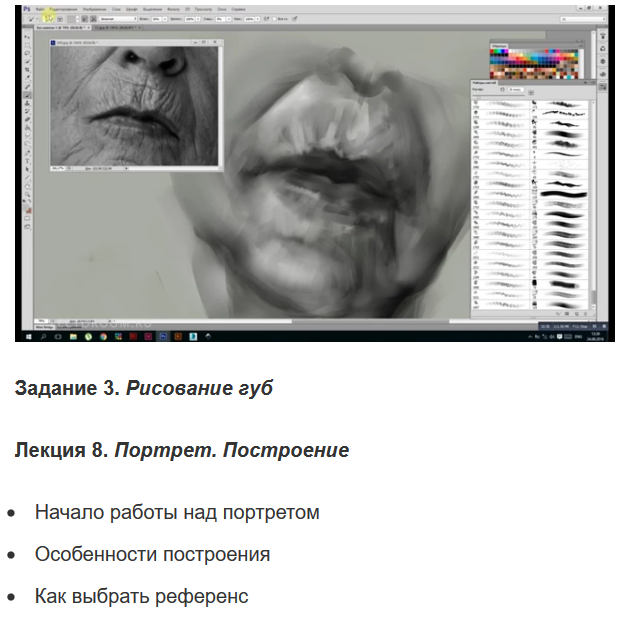Select the Eraser tool
Screen dimensions: 644x620
point(27,119)
